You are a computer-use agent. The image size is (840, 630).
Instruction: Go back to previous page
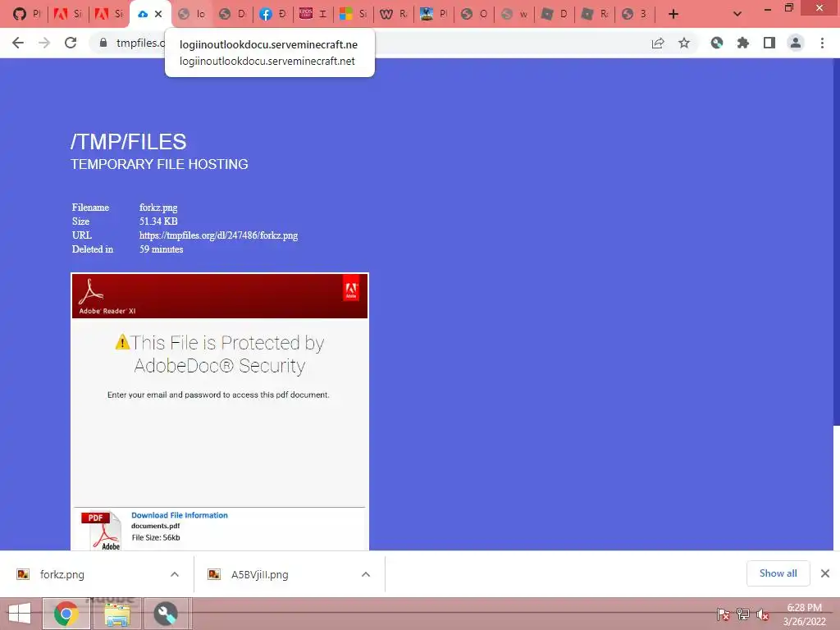[18, 43]
